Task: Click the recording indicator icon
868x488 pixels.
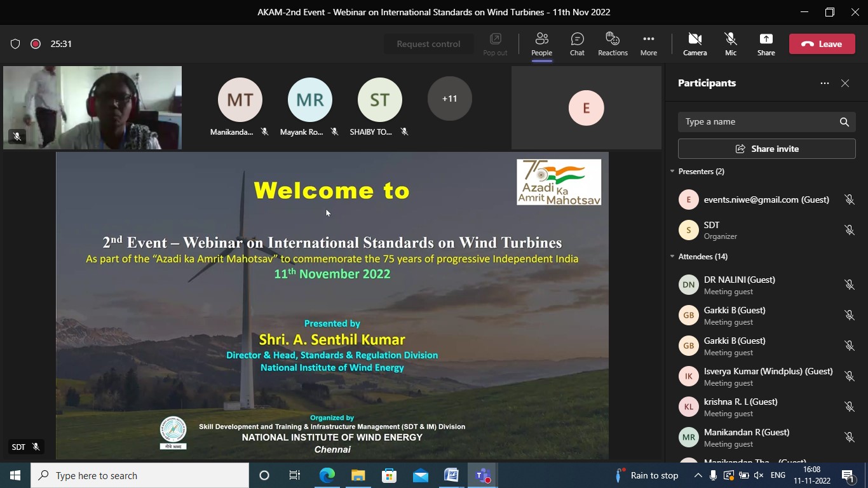Action: coord(36,44)
